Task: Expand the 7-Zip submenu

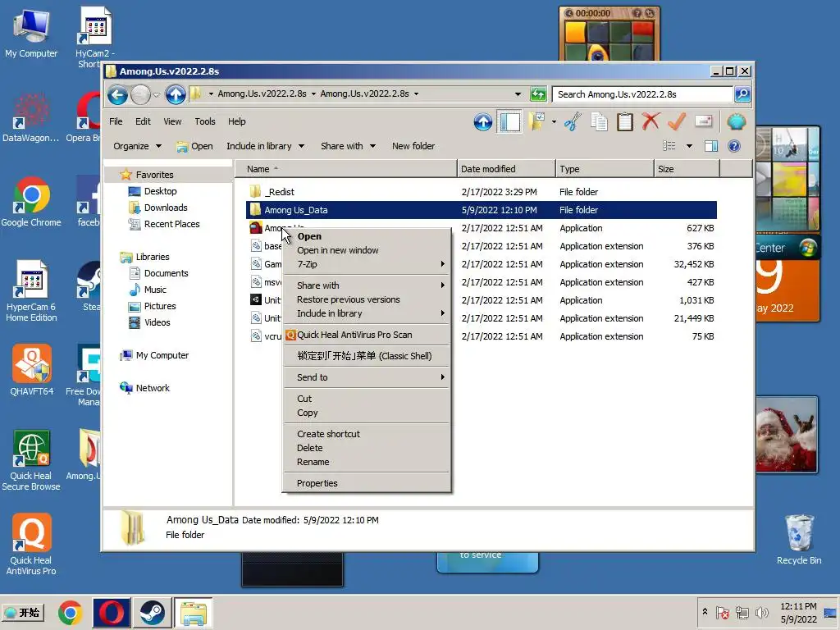Action: (x=367, y=264)
